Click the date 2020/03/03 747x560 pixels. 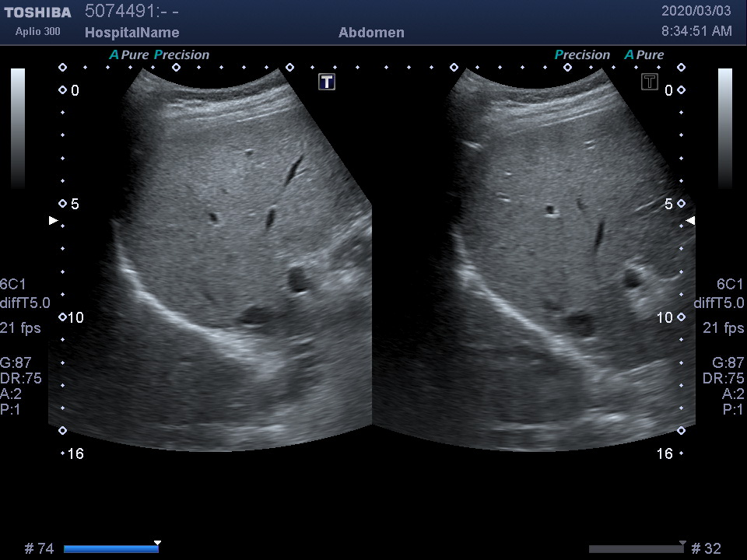[x=696, y=11]
